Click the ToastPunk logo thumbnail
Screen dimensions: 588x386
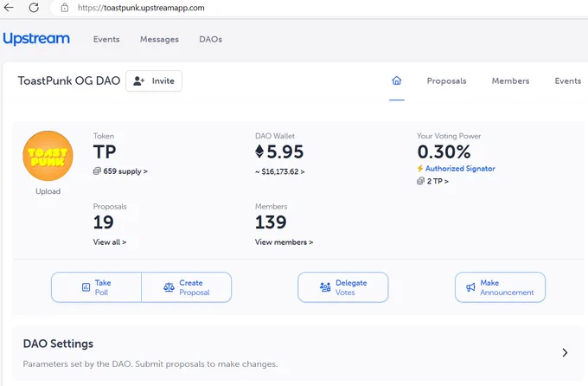48,156
